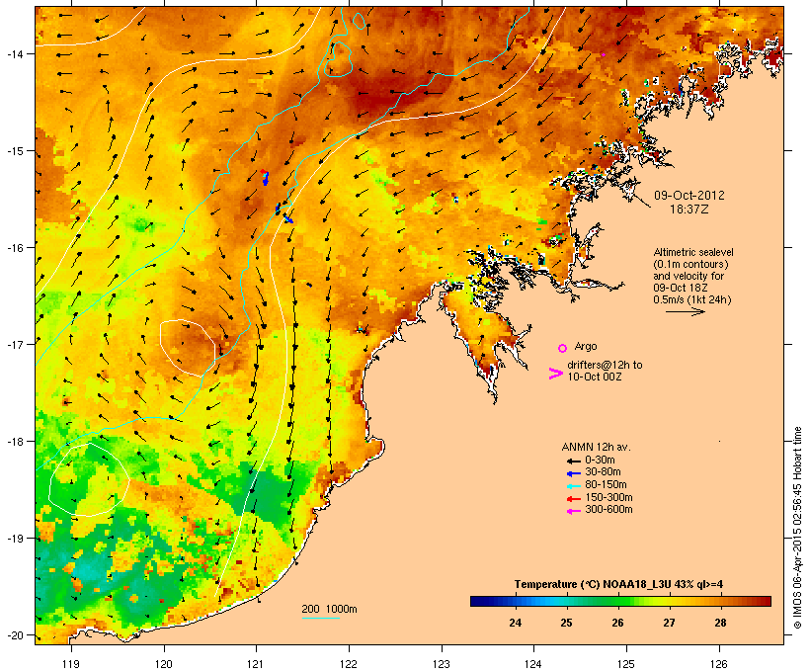Click the latitude axis label -18
The height and width of the screenshot is (672, 810).
tap(15, 442)
